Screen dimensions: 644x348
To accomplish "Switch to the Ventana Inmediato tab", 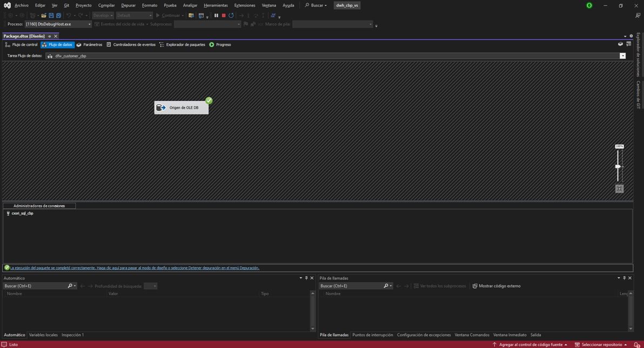I will 509,335.
